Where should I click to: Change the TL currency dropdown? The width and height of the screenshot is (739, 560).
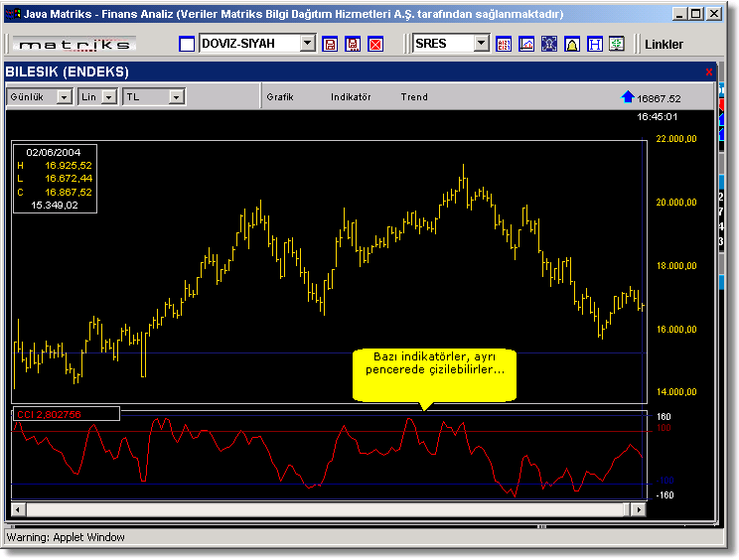pos(176,97)
